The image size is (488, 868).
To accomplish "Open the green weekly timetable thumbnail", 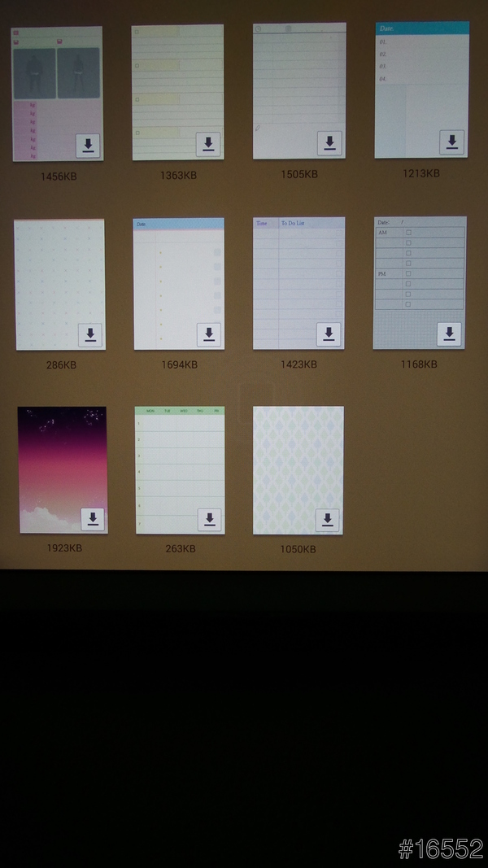I will 180,470.
